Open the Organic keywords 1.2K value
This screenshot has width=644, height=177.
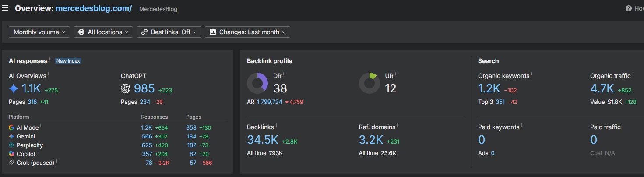(489, 89)
